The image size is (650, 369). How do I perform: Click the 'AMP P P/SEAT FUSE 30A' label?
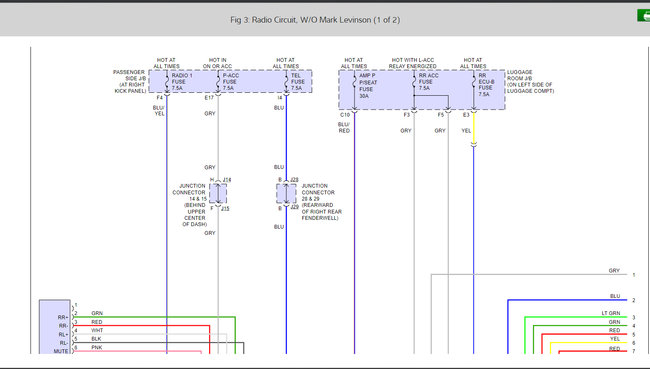[368, 86]
